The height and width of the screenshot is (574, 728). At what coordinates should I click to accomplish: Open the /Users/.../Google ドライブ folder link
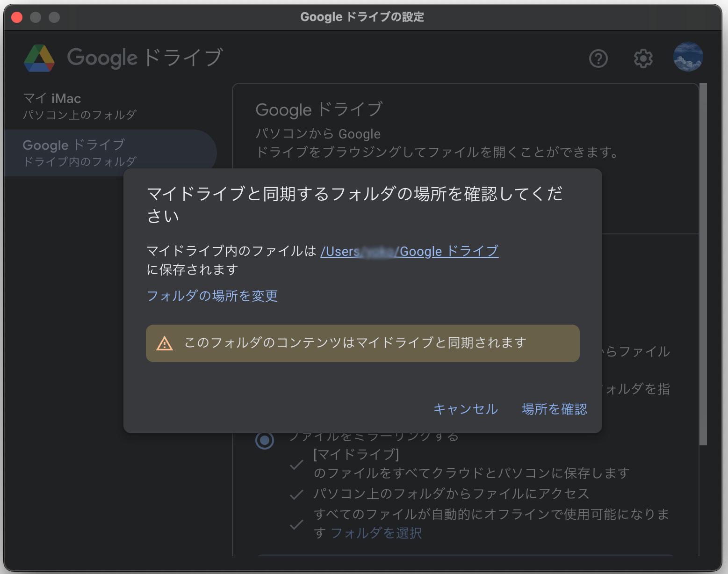pyautogui.click(x=409, y=251)
